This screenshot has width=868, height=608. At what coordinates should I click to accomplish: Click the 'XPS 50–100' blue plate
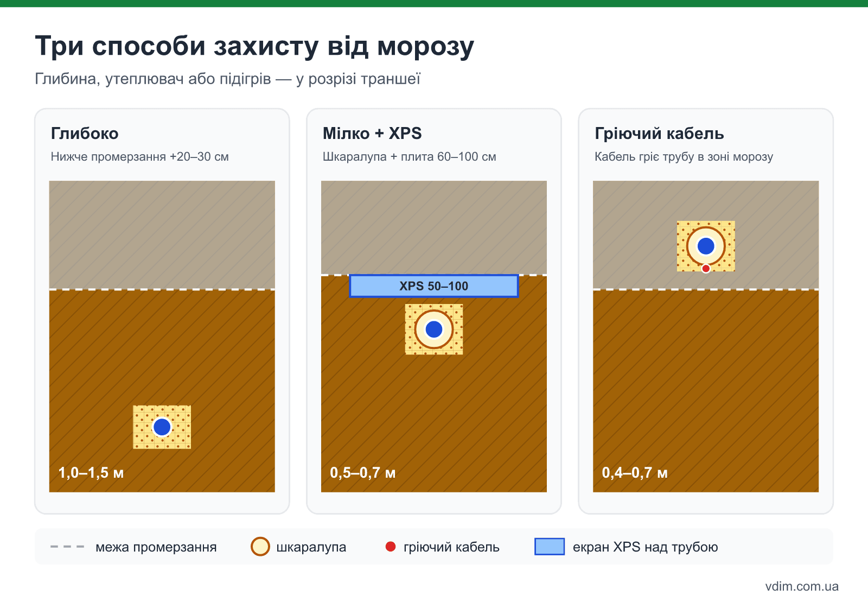[x=434, y=286]
